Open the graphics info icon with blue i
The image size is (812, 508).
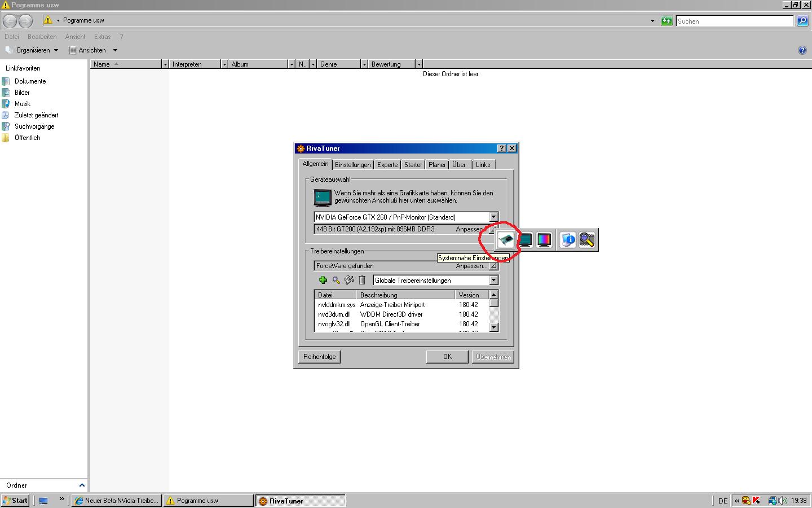pos(568,240)
